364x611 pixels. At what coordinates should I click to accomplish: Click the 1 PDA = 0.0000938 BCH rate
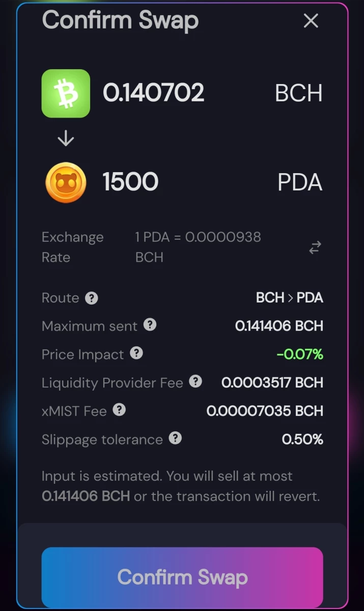(x=198, y=247)
